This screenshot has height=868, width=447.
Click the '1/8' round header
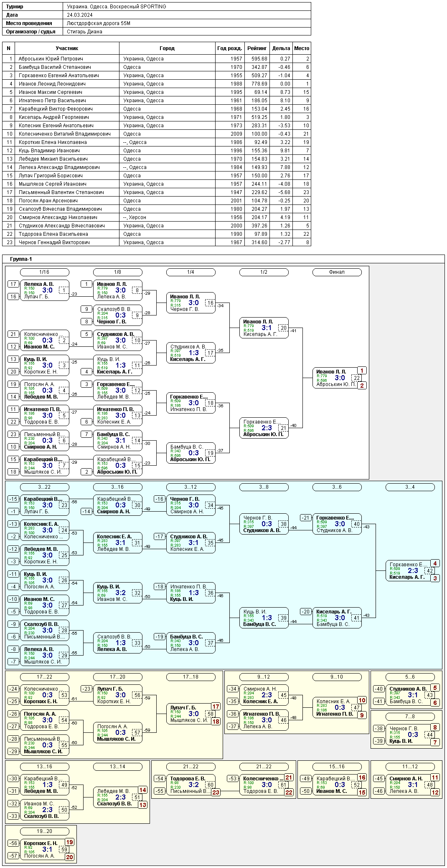click(x=117, y=272)
